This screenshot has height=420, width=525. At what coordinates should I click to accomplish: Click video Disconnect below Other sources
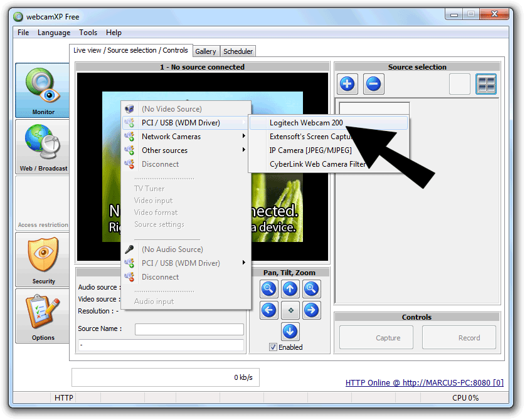coord(186,164)
